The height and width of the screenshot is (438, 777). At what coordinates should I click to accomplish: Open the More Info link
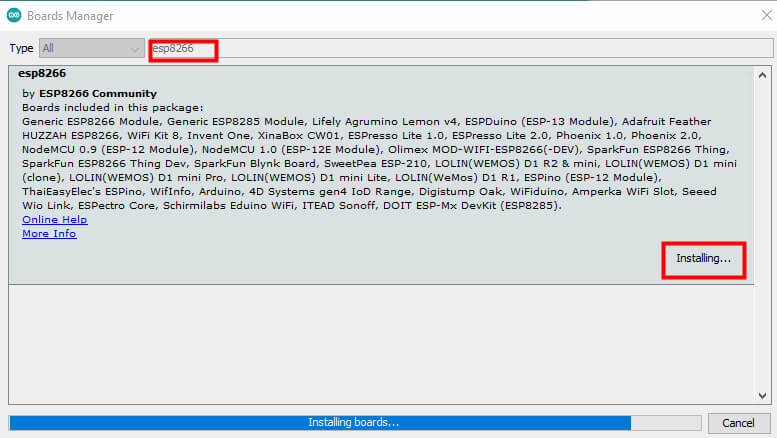tap(49, 233)
